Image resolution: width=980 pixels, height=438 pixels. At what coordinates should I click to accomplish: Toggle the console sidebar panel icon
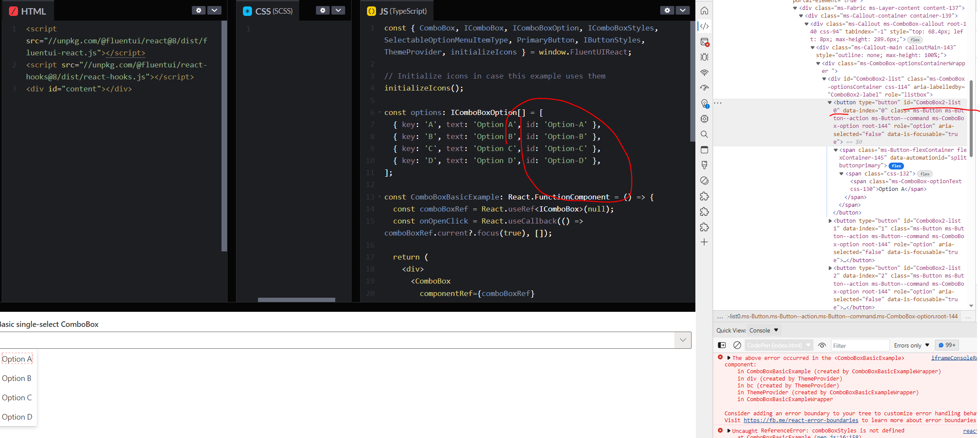(x=722, y=345)
